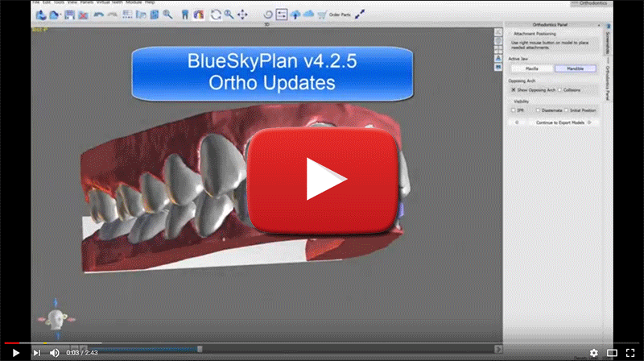Select Mandible as active jaw

coord(575,68)
